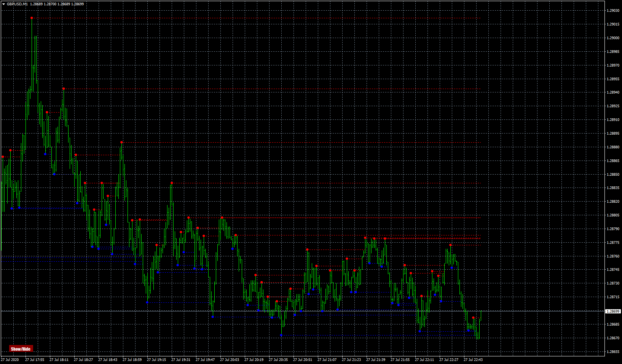Click the GBPUSD,M1 chart title text
Image resolution: width=622 pixels, height=364 pixels.
click(x=17, y=4)
